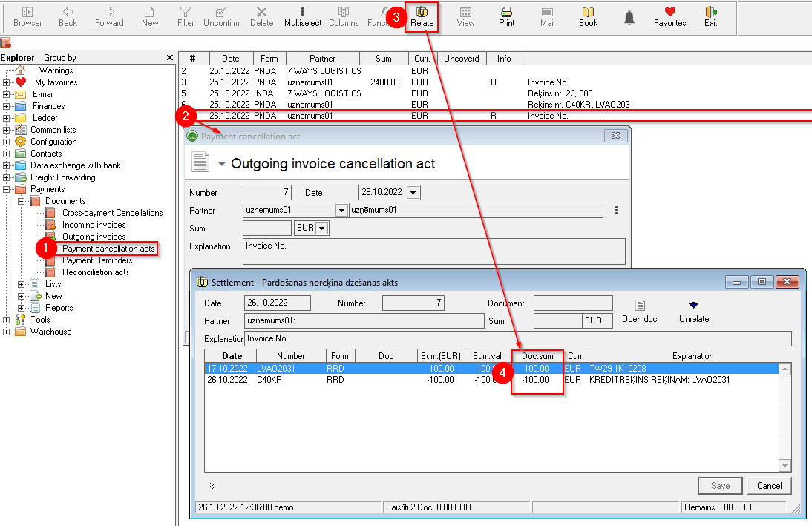812x526 pixels.
Task: Open the Filter tool
Action: pyautogui.click(x=186, y=17)
